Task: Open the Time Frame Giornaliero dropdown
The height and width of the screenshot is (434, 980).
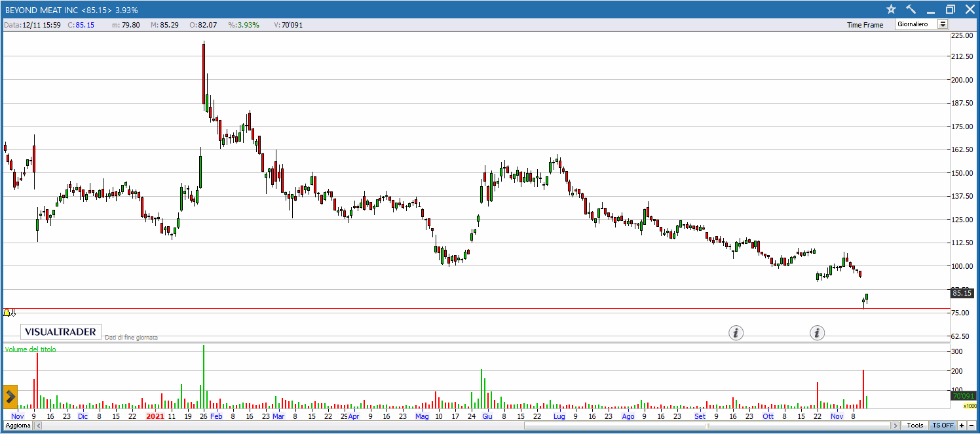Action: pyautogui.click(x=922, y=24)
